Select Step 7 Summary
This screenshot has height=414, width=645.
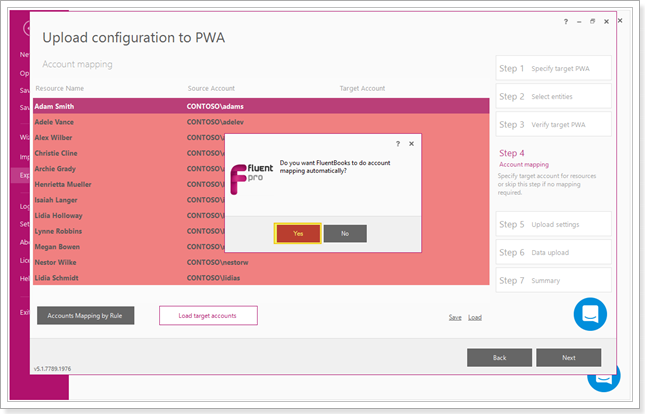pyautogui.click(x=553, y=280)
